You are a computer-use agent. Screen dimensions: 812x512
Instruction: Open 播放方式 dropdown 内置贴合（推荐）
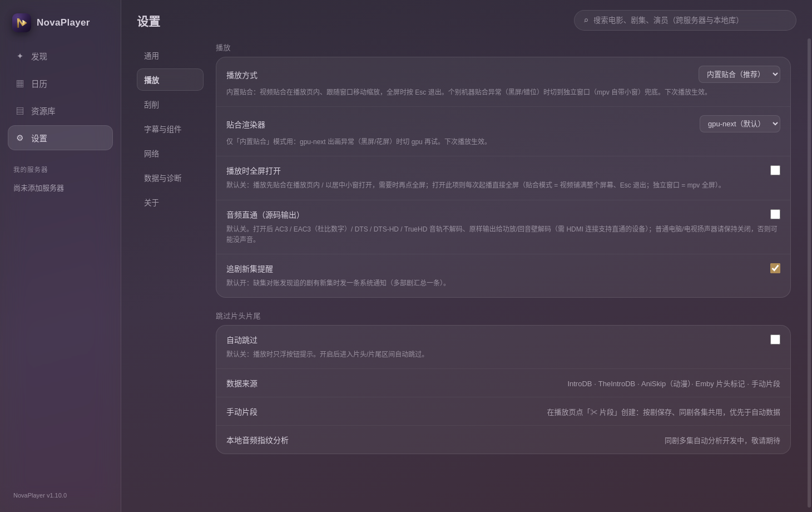click(739, 75)
